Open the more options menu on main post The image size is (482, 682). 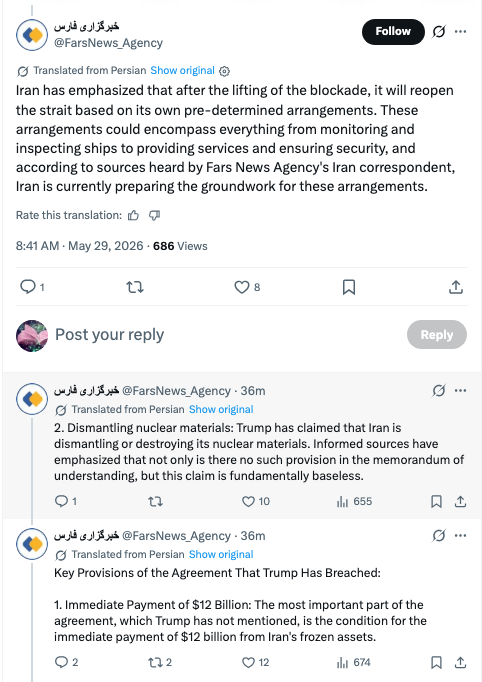coord(460,31)
